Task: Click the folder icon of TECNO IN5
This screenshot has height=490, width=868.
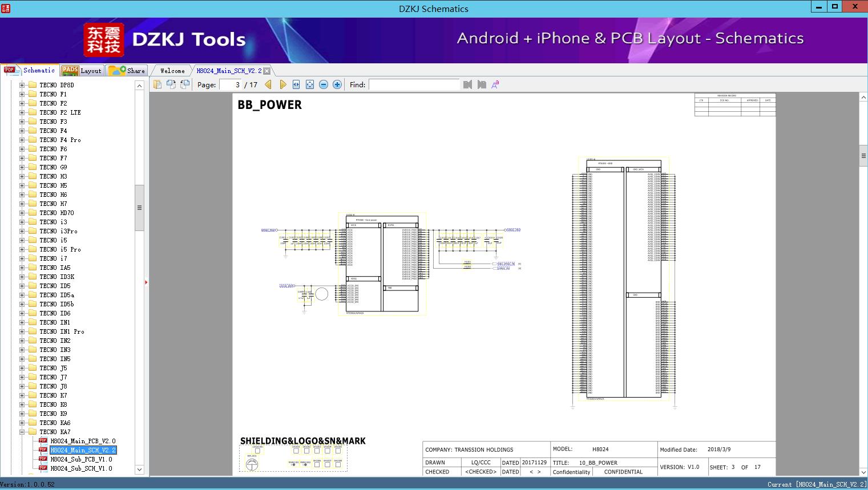Action: 32,359
